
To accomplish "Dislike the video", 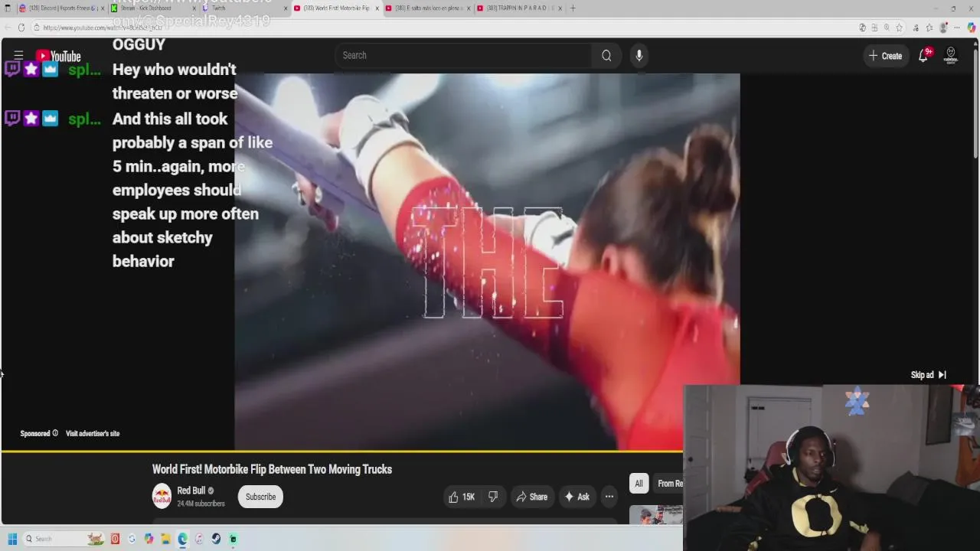I will (x=493, y=497).
